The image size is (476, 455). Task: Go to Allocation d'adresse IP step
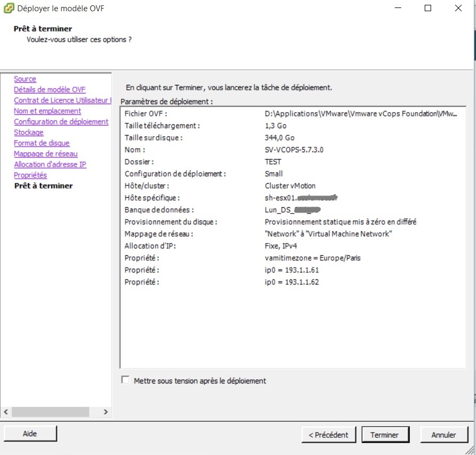pyautogui.click(x=50, y=164)
